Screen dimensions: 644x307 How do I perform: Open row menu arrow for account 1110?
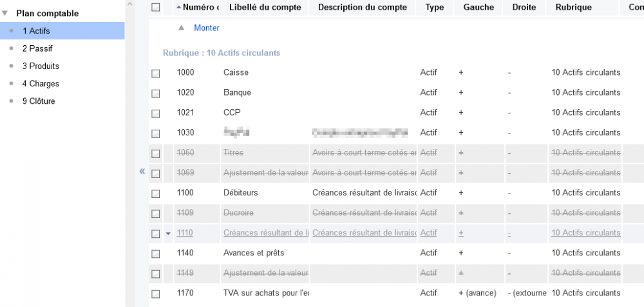168,233
